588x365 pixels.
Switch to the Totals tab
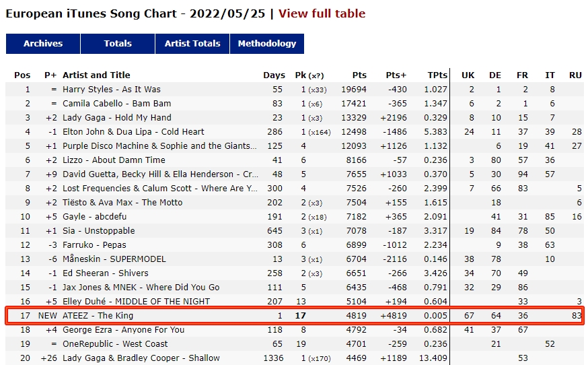(x=118, y=44)
